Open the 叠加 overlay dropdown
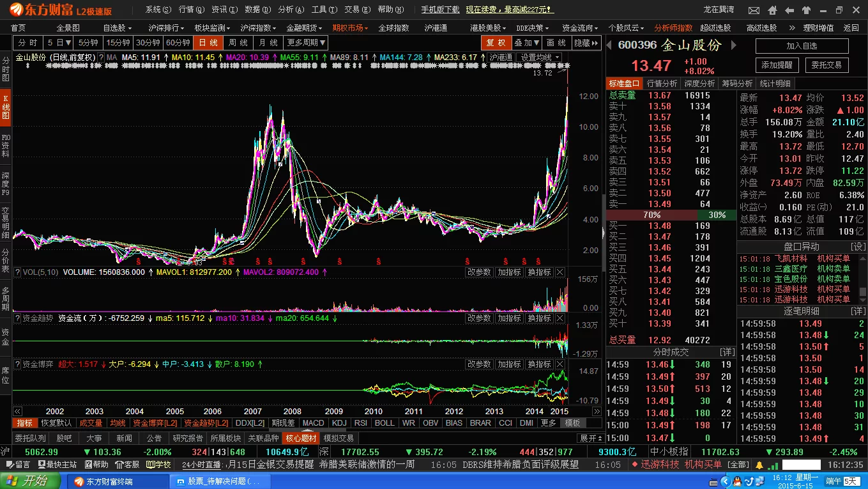 click(x=526, y=42)
